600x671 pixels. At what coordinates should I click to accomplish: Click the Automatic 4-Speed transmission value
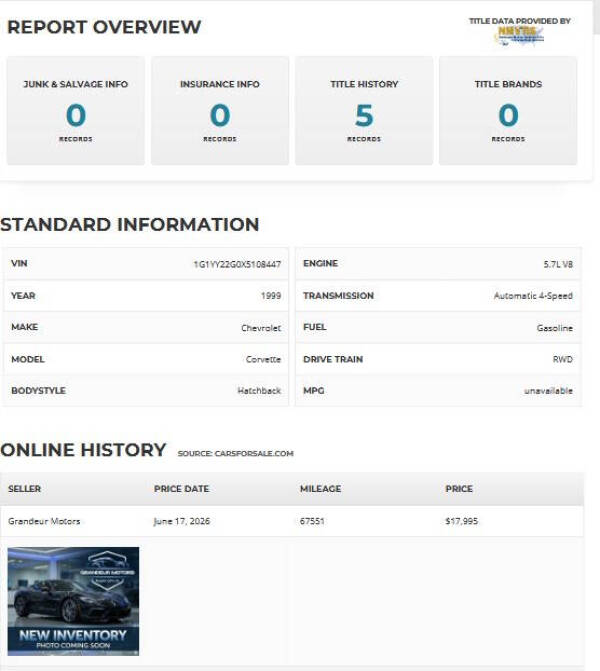click(533, 296)
